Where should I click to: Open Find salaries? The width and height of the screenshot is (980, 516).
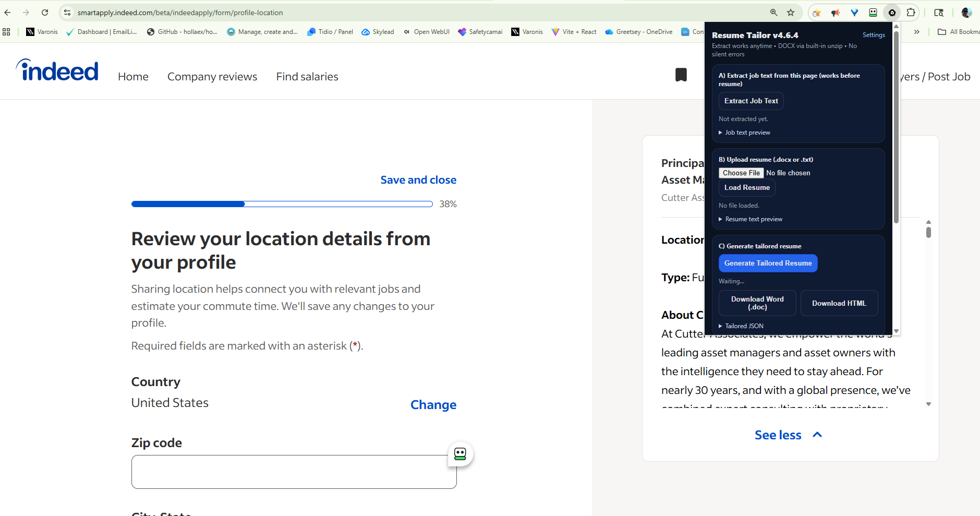pos(307,77)
